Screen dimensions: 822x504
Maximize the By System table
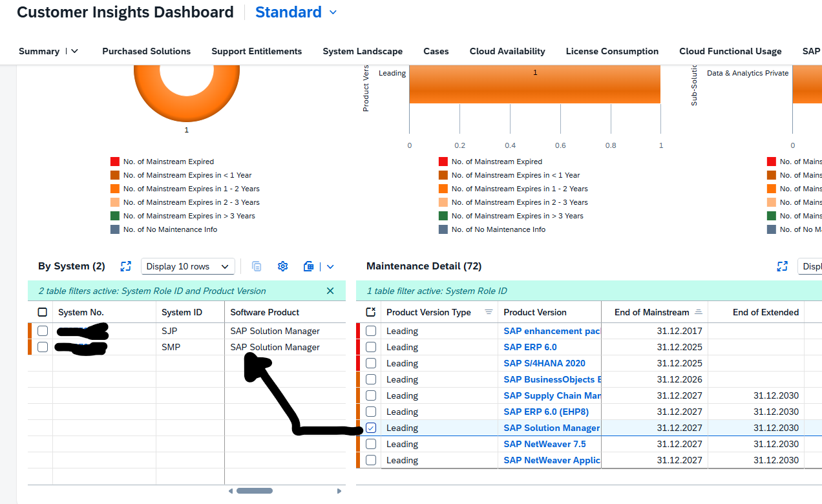[126, 266]
